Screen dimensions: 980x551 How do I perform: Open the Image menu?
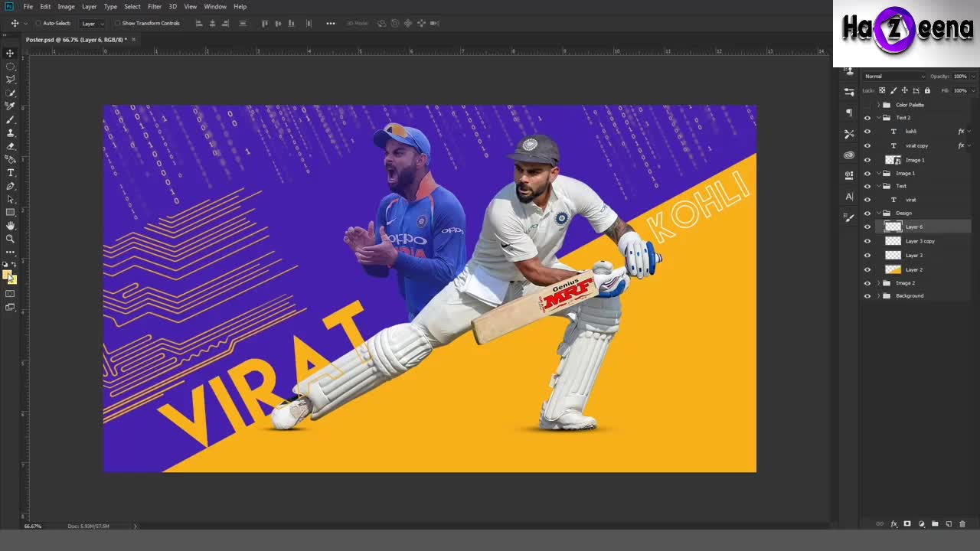(x=66, y=7)
